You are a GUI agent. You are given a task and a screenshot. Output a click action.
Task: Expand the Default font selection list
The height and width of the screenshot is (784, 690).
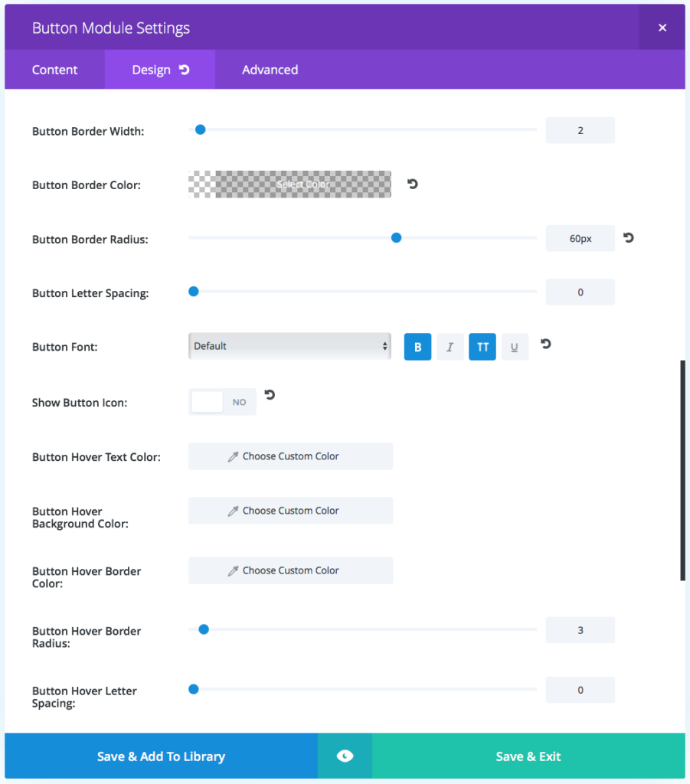[x=290, y=346]
